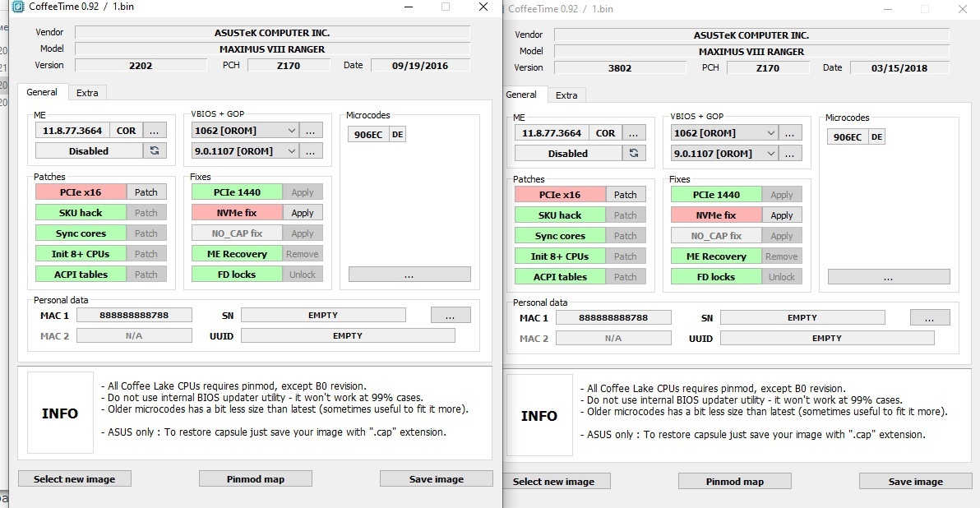Viewport: 980px width, 508px height.
Task: Apply NVMe fix in right window
Action: 782,215
